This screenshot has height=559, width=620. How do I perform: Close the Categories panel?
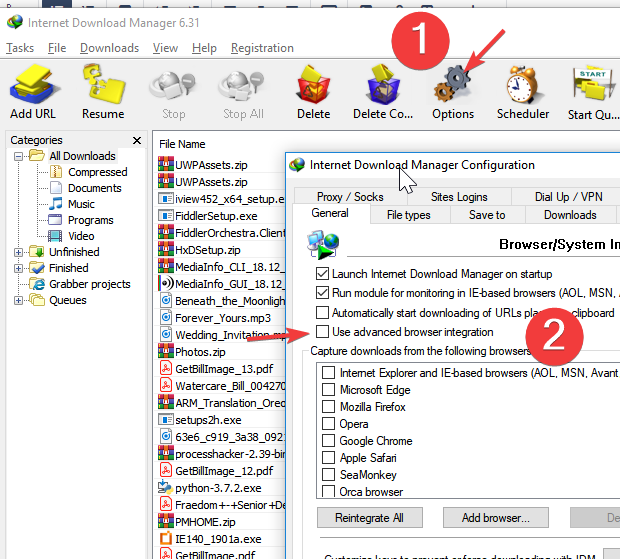[137, 140]
